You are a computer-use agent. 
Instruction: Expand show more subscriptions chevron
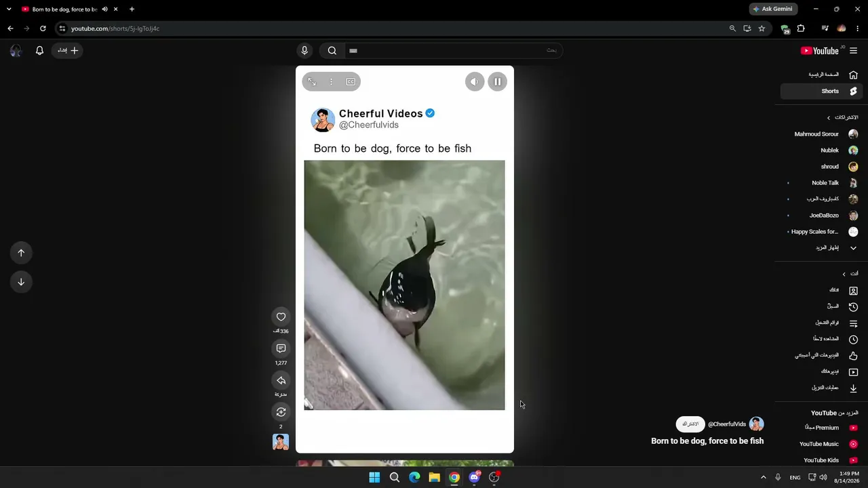(x=853, y=248)
